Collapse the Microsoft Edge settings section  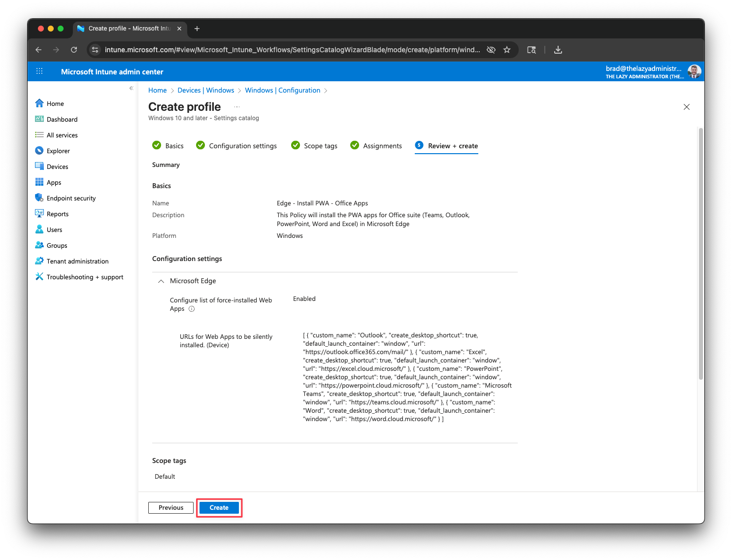coord(161,281)
